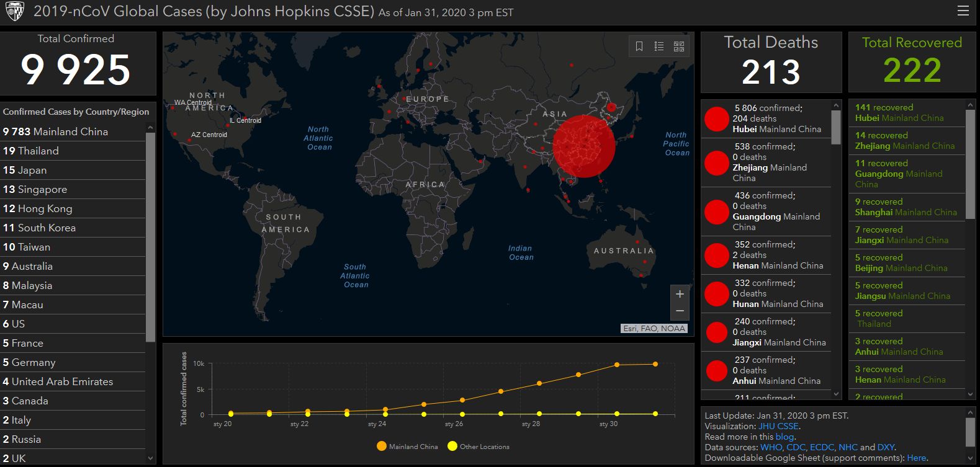Select the red circle beside Hunan row
This screenshot has width=980, height=467.
pos(716,294)
